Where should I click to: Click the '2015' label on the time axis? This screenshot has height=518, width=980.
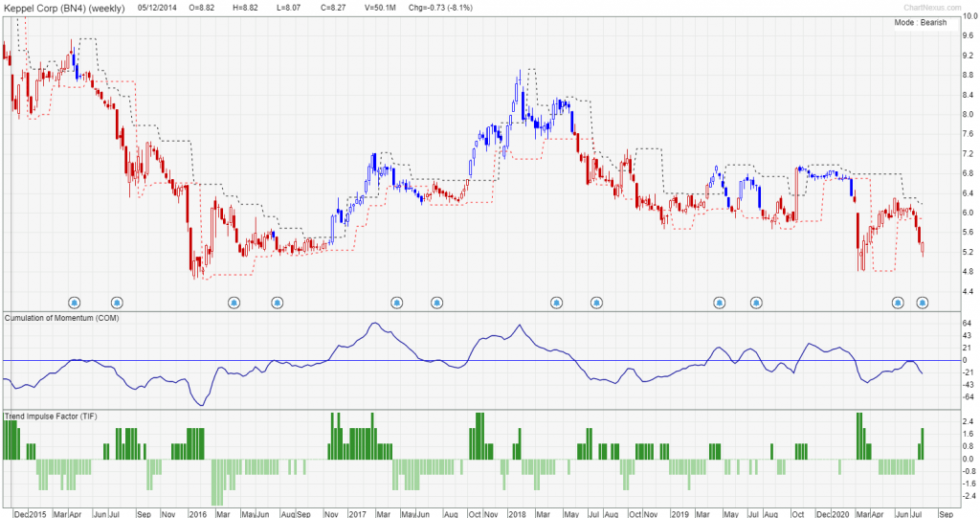pos(37,514)
